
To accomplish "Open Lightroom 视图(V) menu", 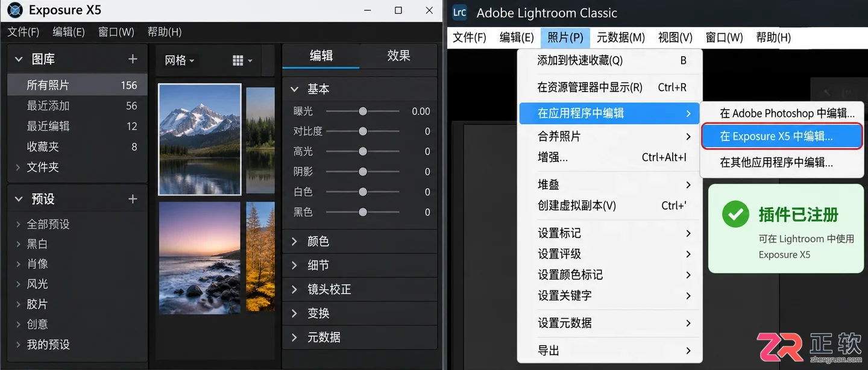I will [x=675, y=37].
